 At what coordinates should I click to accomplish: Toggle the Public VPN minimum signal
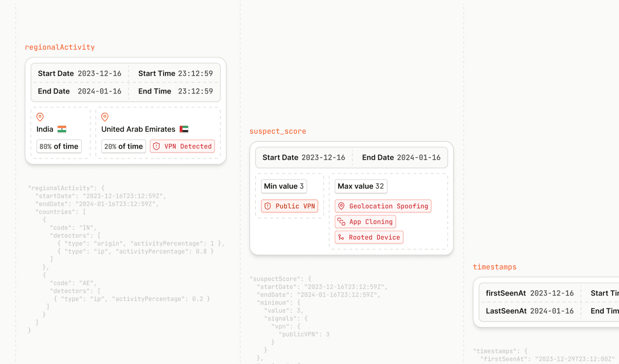point(289,206)
